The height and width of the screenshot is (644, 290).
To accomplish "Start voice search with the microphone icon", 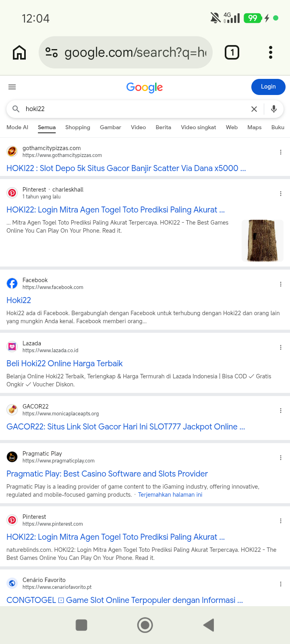I will 274,109.
